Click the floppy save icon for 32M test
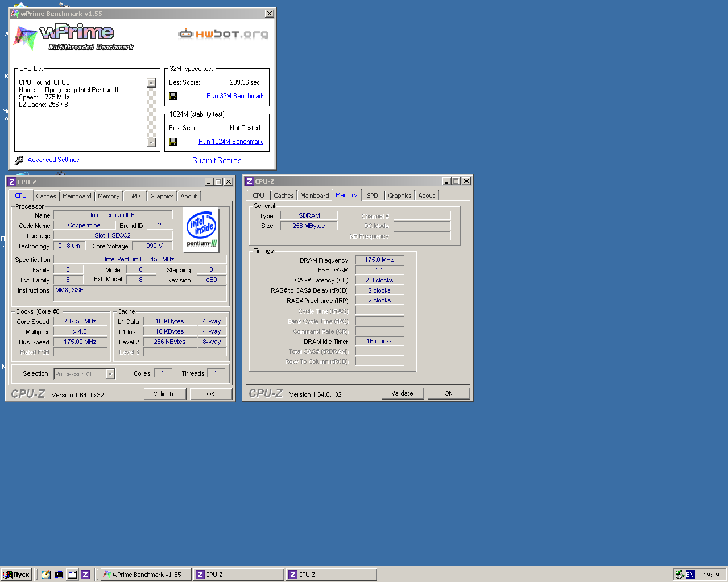Screen dimensions: 728x582 coord(173,96)
